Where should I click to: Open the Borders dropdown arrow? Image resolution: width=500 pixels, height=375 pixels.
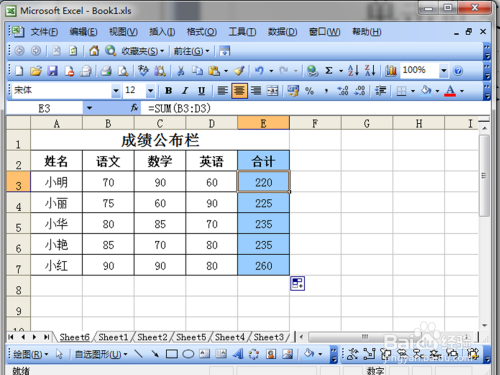[x=413, y=91]
